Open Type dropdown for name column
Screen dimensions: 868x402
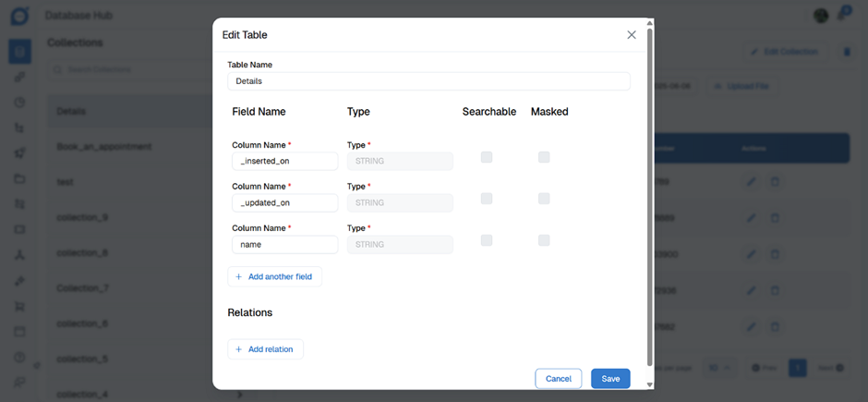tap(400, 245)
